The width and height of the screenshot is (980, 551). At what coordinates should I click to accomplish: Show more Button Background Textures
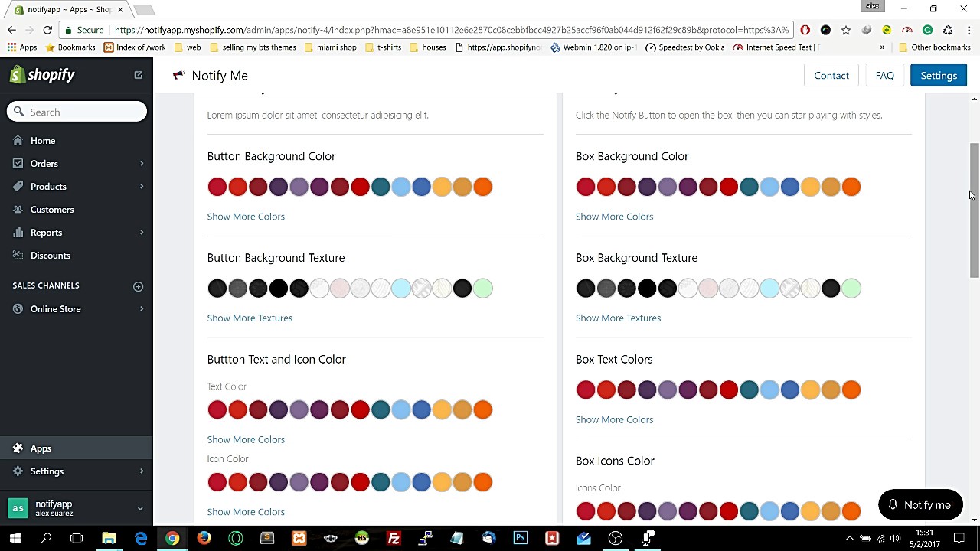click(x=250, y=318)
